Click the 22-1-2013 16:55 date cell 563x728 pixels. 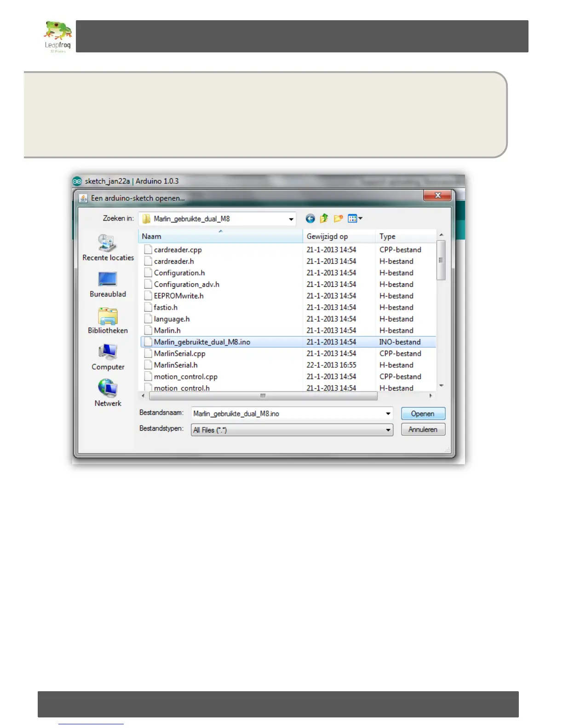331,365
